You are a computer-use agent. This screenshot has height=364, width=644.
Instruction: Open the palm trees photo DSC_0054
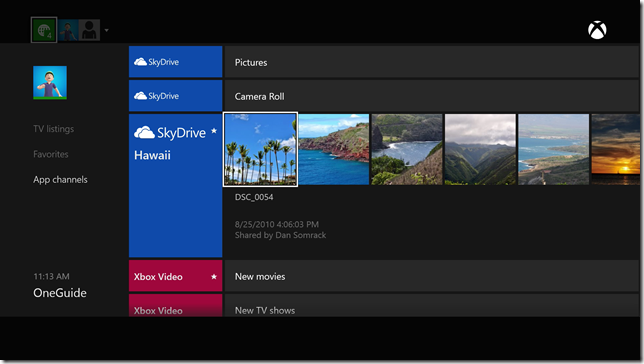(x=260, y=149)
